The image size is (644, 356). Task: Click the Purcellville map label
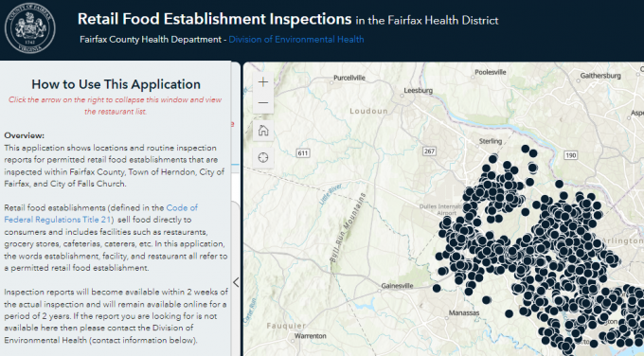[349, 78]
